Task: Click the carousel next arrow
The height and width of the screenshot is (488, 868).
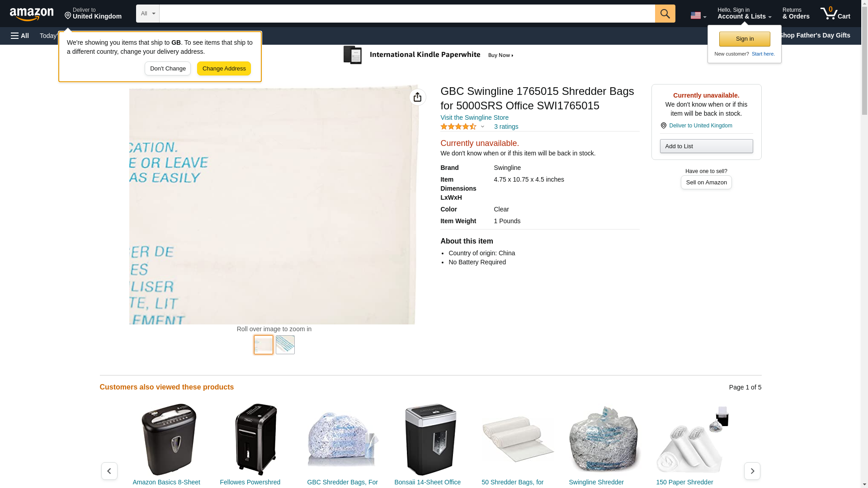Action: (752, 471)
